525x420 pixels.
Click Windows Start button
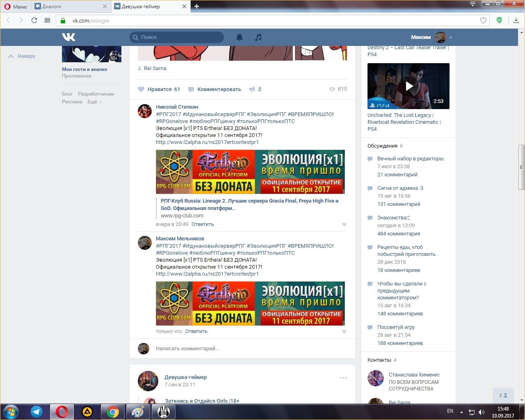11,411
